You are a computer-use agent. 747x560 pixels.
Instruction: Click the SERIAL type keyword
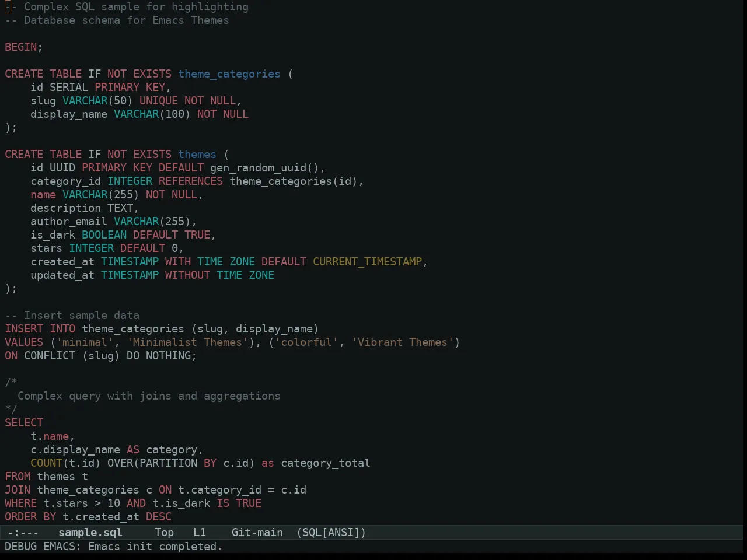69,87
